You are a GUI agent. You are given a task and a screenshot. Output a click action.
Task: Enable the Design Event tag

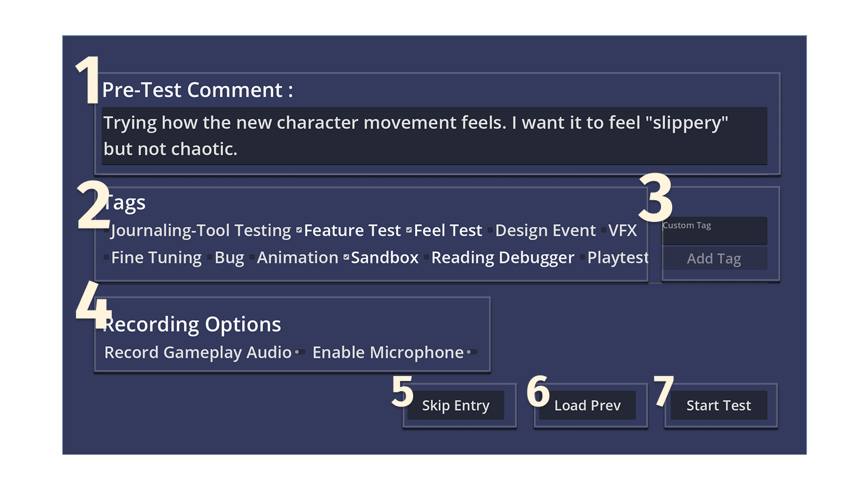[490, 231]
